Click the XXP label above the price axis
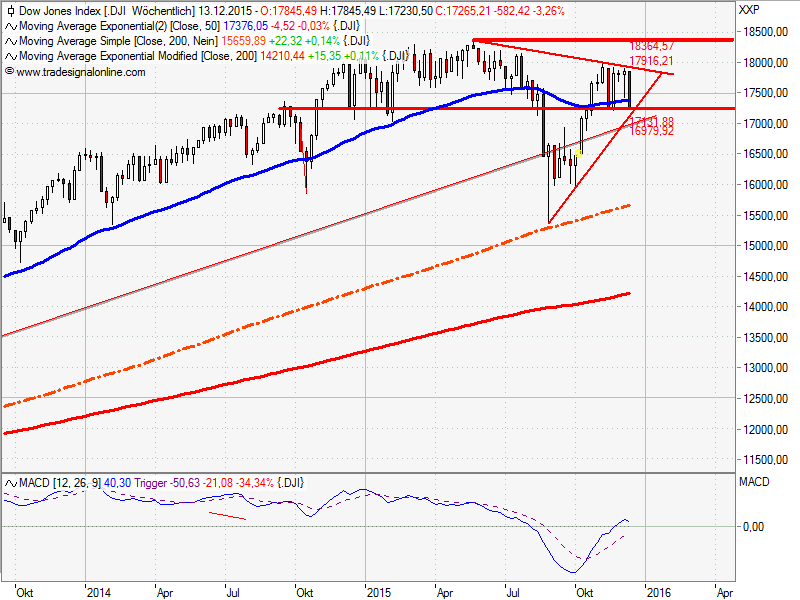This screenshot has height=600, width=800. [x=749, y=9]
